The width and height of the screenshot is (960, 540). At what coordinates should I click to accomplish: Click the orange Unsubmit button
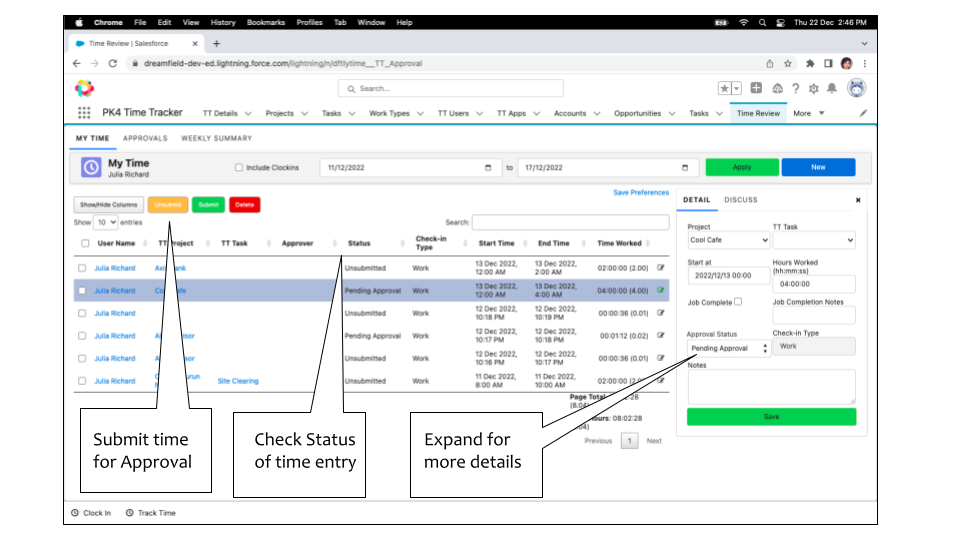coord(167,204)
